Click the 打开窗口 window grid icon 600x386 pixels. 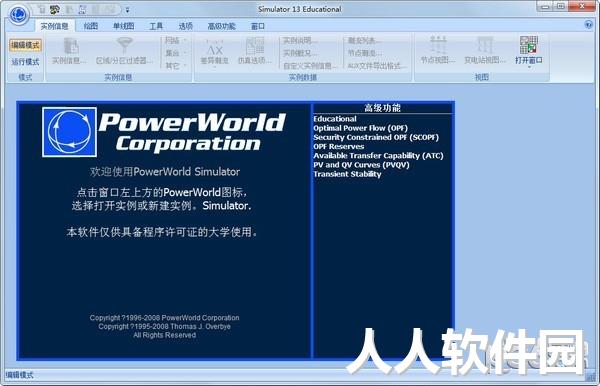point(528,44)
